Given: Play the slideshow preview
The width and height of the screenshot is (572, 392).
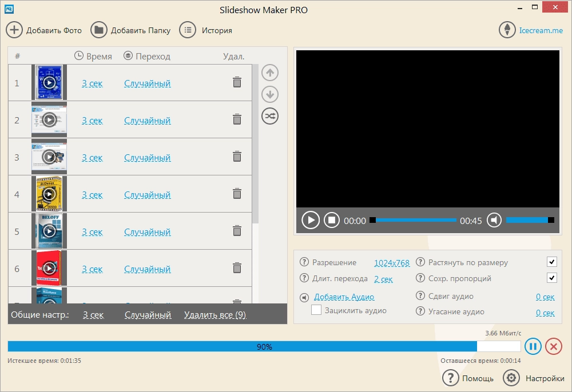Looking at the screenshot, I should pyautogui.click(x=311, y=220).
